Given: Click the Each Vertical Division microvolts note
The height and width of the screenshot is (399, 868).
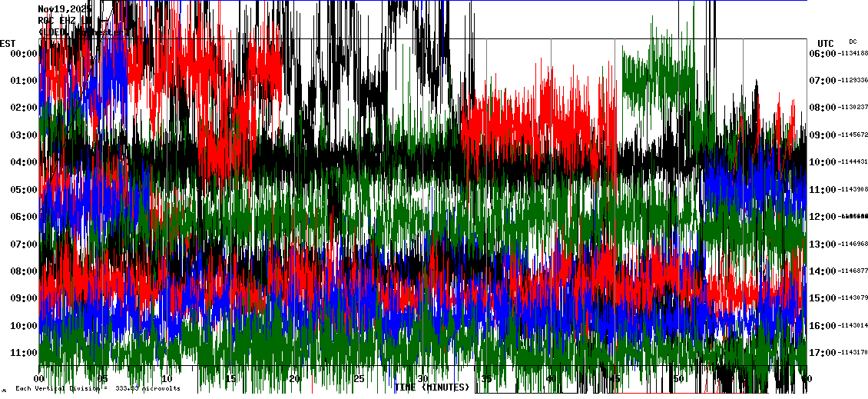Looking at the screenshot, I should pos(98,388).
